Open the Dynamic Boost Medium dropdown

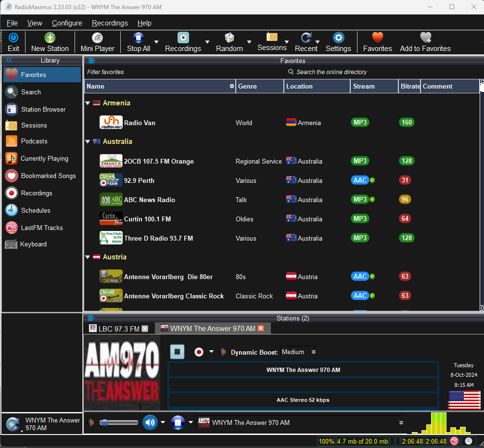pos(299,352)
